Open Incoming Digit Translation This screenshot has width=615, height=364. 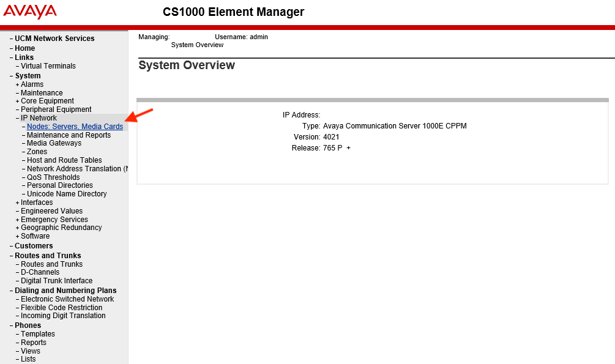pyautogui.click(x=63, y=316)
